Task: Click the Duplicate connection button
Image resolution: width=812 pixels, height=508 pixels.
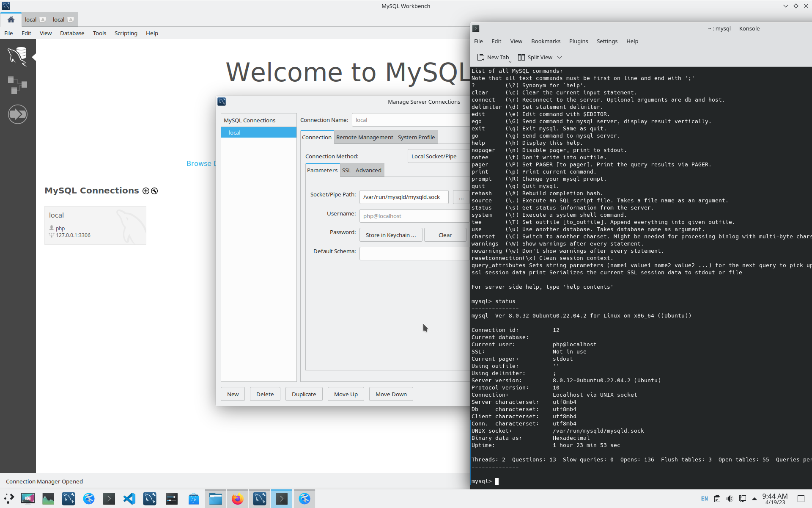Action: point(304,394)
